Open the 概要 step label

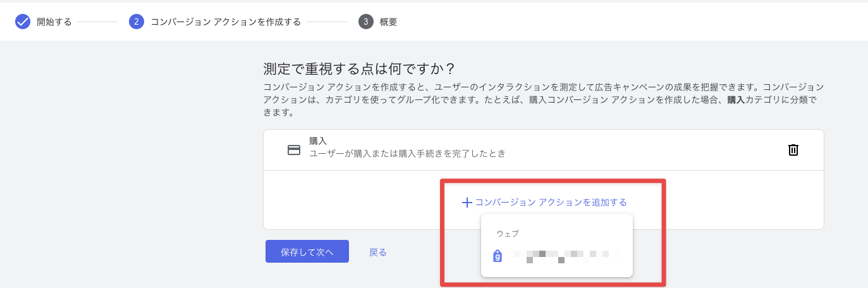coord(388,22)
